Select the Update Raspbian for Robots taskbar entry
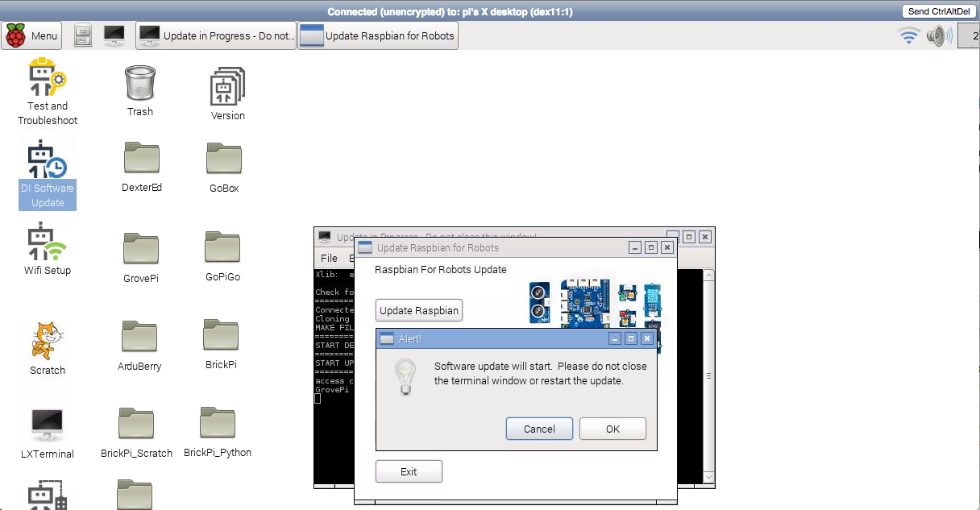 (378, 35)
